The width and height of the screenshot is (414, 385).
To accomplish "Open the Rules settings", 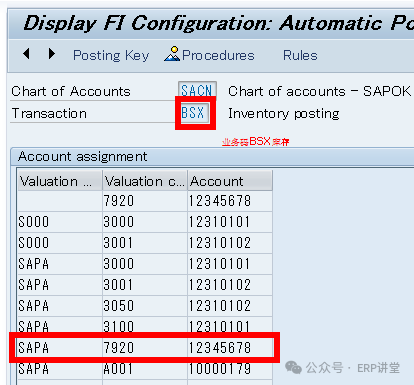I will (x=300, y=55).
